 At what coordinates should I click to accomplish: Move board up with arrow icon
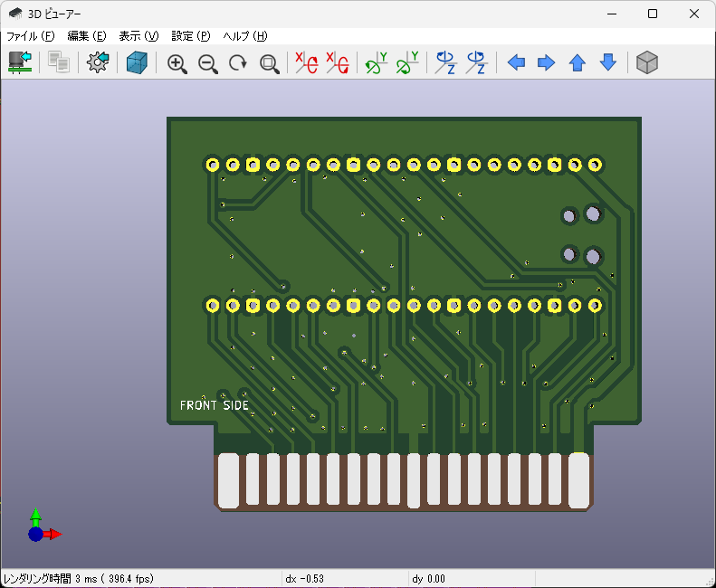click(x=578, y=62)
